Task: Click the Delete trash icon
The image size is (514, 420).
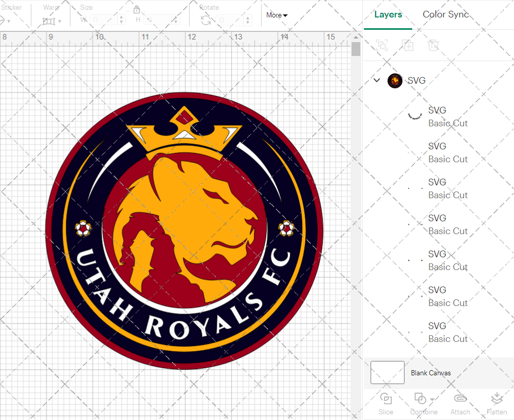Action: pyautogui.click(x=433, y=45)
